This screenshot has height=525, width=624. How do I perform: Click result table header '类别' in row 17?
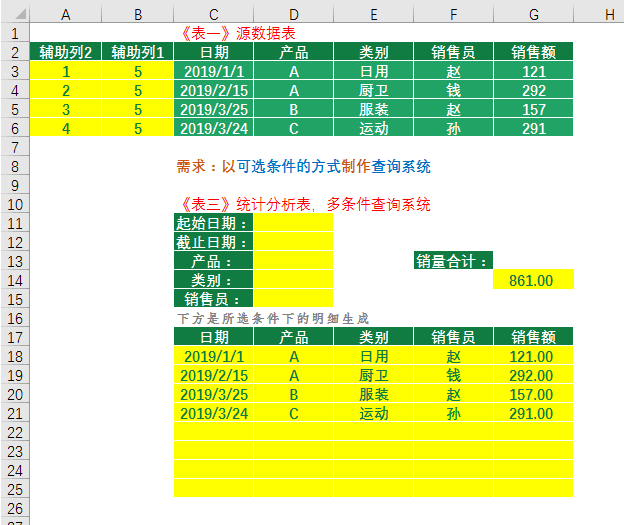(374, 337)
